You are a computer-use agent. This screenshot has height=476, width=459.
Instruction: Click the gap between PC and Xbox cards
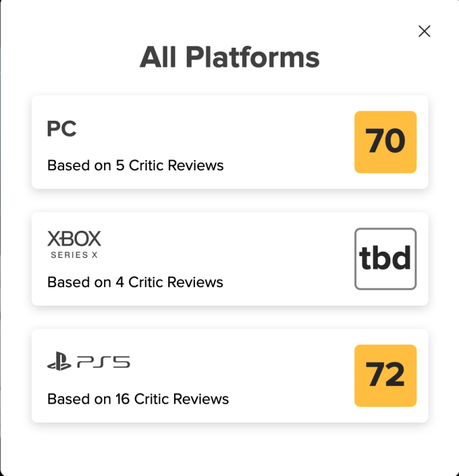coord(229,201)
